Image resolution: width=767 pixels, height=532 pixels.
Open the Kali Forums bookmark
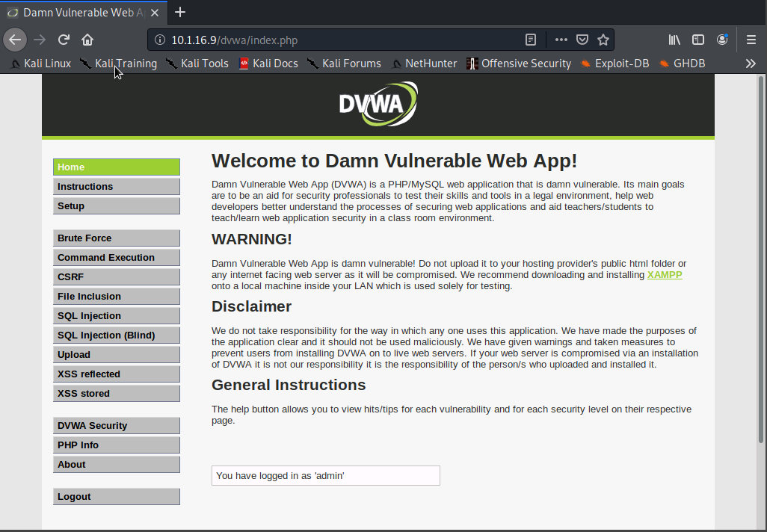(344, 64)
